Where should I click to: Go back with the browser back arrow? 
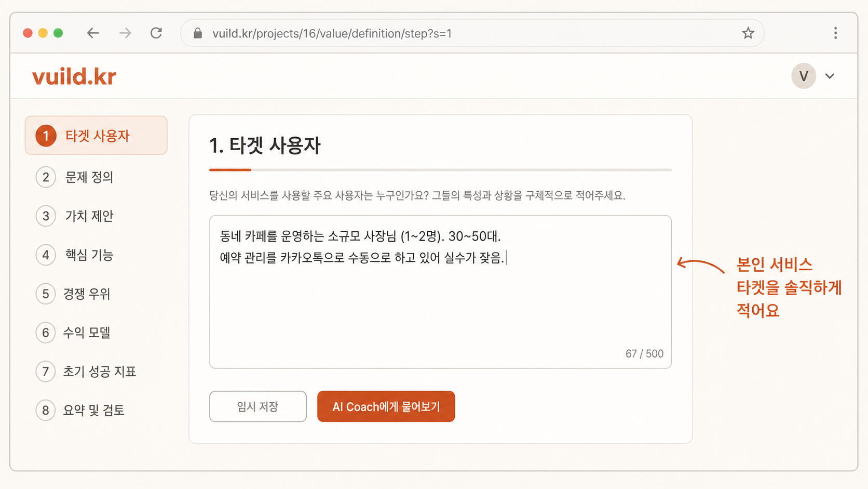(93, 33)
